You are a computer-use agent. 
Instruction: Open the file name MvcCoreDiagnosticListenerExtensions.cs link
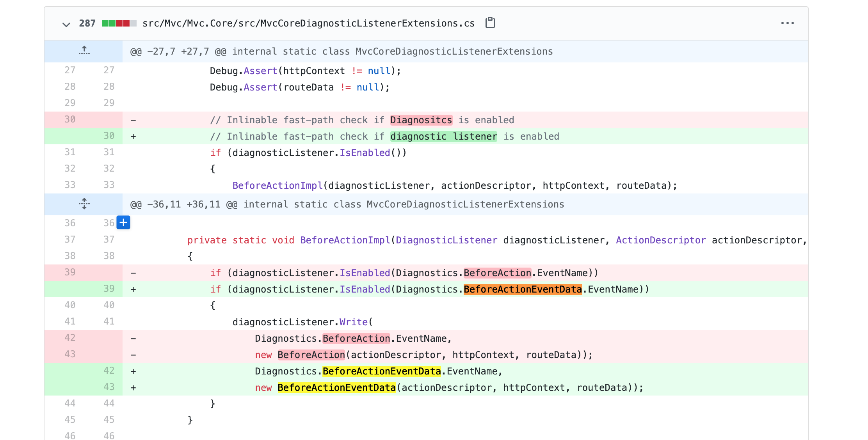coord(308,23)
